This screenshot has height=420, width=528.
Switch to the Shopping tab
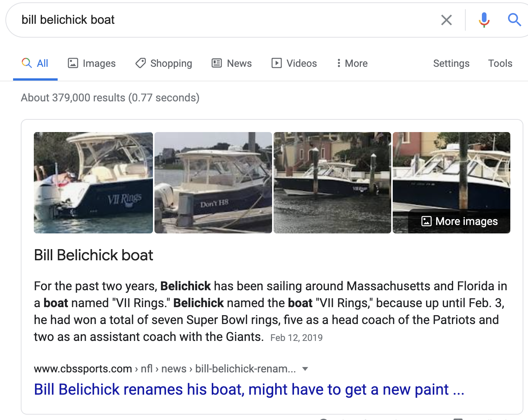coord(164,63)
